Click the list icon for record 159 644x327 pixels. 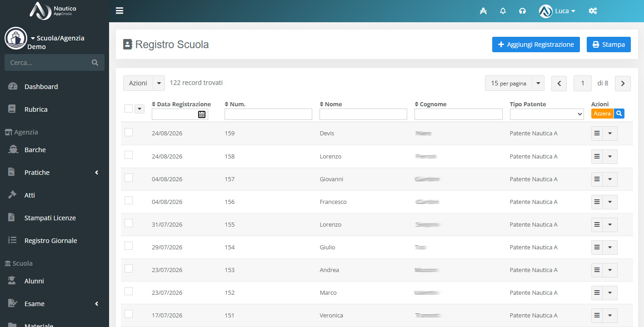point(597,134)
